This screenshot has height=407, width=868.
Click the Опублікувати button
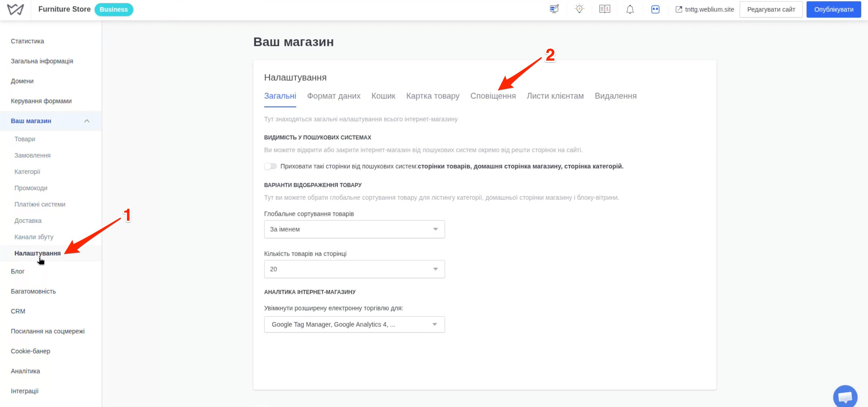coord(834,9)
